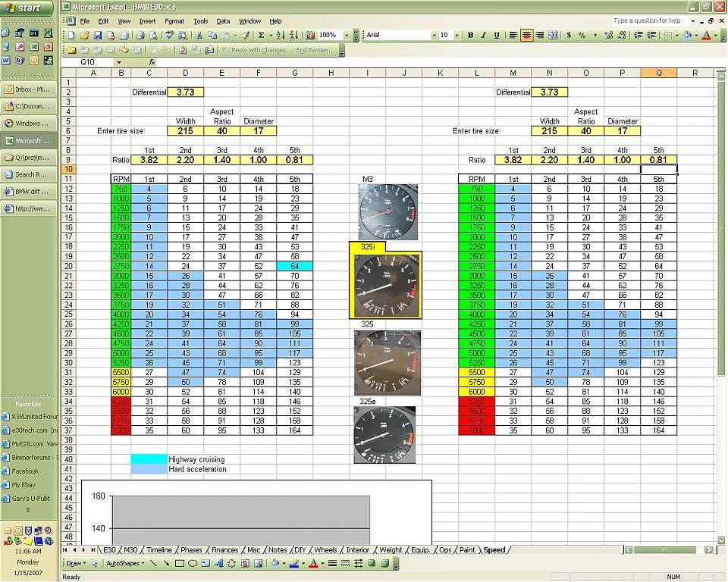Viewport: 728px width, 582px height.
Task: Click the Save icon in the toolbar
Action: click(x=97, y=35)
